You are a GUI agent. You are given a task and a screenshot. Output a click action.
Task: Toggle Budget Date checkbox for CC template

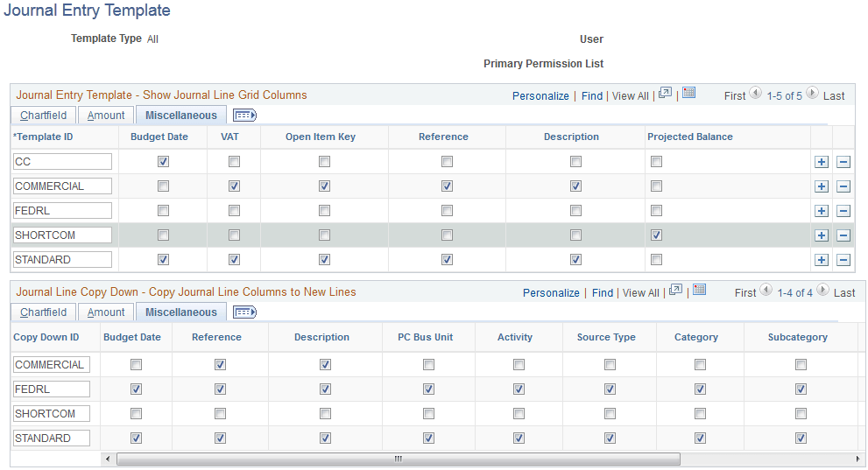[163, 162]
